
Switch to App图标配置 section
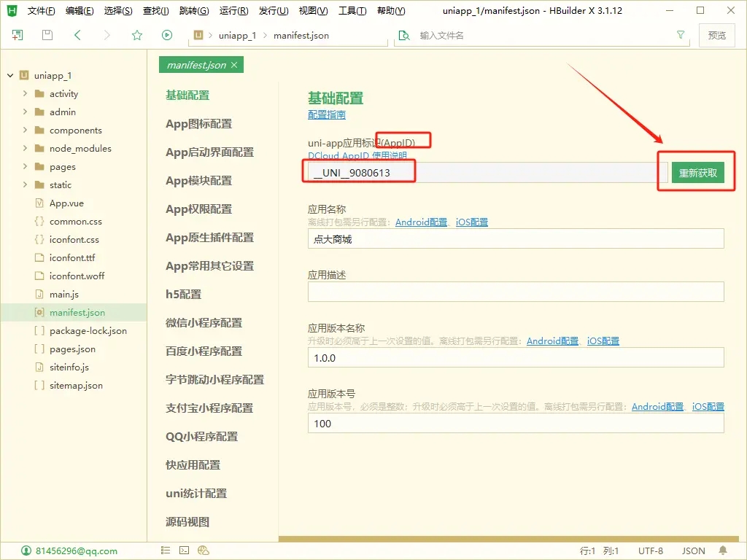point(198,124)
